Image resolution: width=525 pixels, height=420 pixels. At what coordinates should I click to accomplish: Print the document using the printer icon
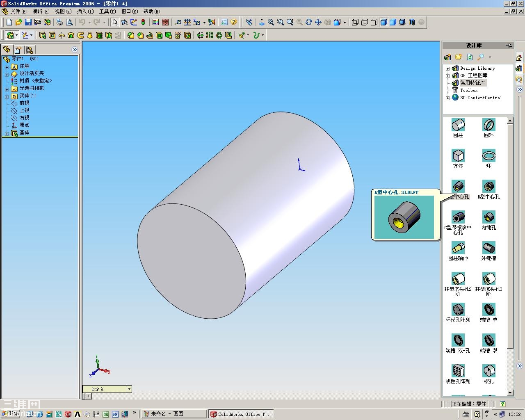[x=59, y=22]
